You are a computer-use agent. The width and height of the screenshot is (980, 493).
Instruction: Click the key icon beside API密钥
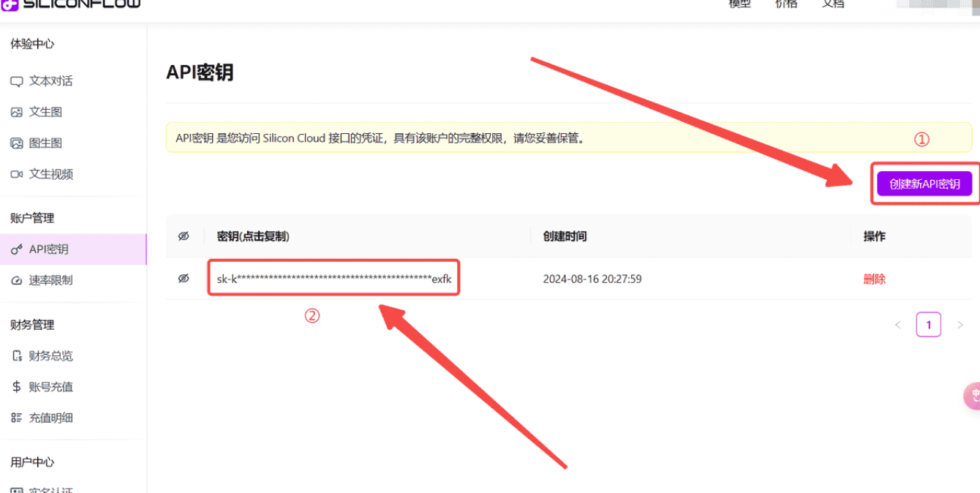pos(16,249)
